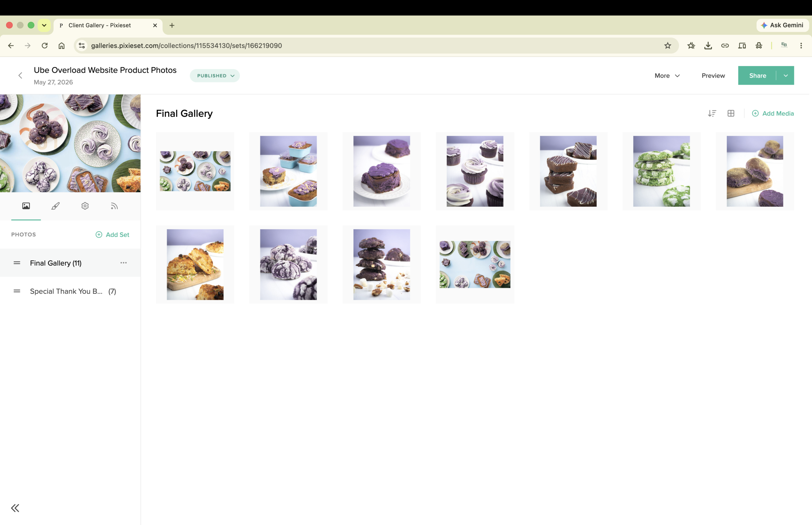The image size is (812, 525).
Task: Click Add Set in Photos panel
Action: coord(113,234)
